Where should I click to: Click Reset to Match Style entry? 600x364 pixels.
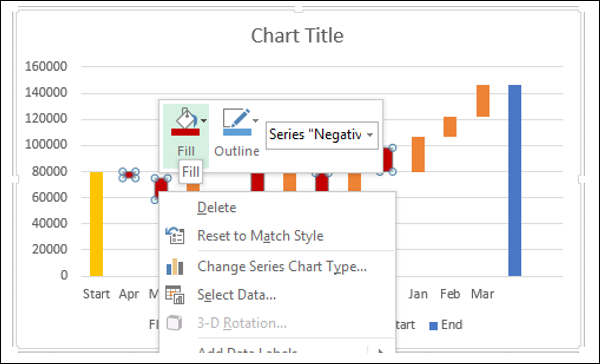(260, 236)
